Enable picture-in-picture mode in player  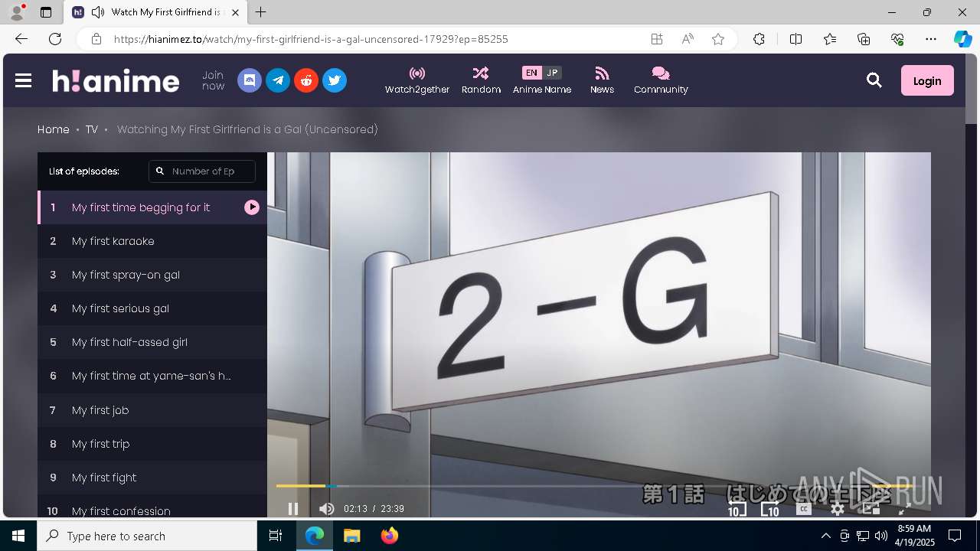pyautogui.click(x=871, y=509)
